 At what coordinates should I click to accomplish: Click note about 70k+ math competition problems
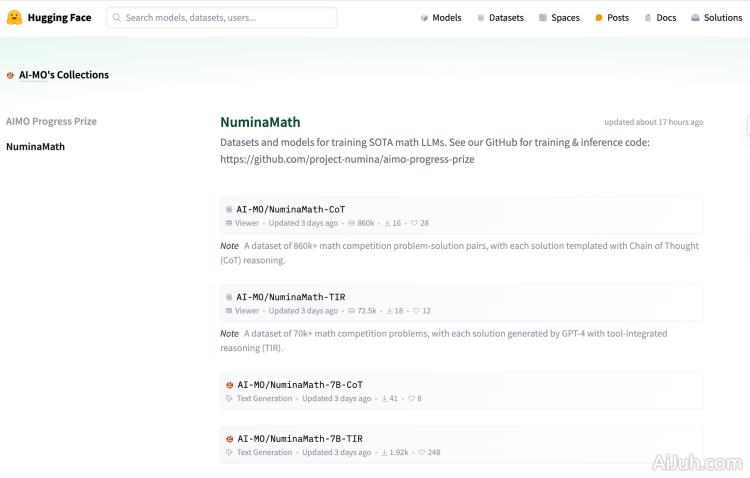(x=444, y=341)
